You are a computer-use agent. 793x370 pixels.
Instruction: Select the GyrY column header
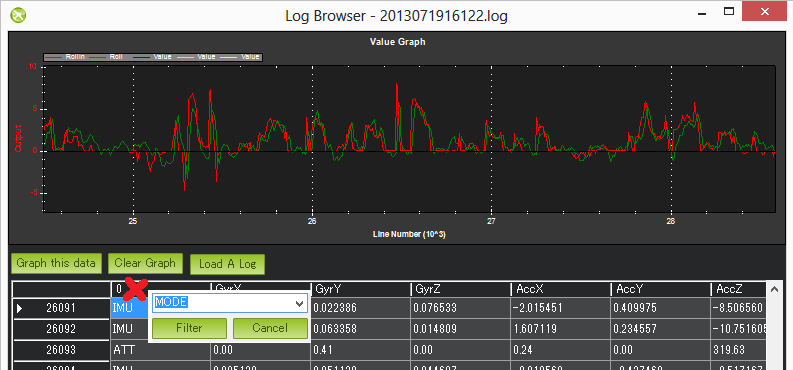(x=360, y=290)
